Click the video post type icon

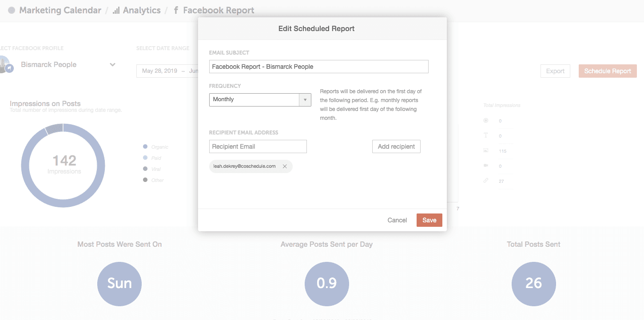click(486, 166)
